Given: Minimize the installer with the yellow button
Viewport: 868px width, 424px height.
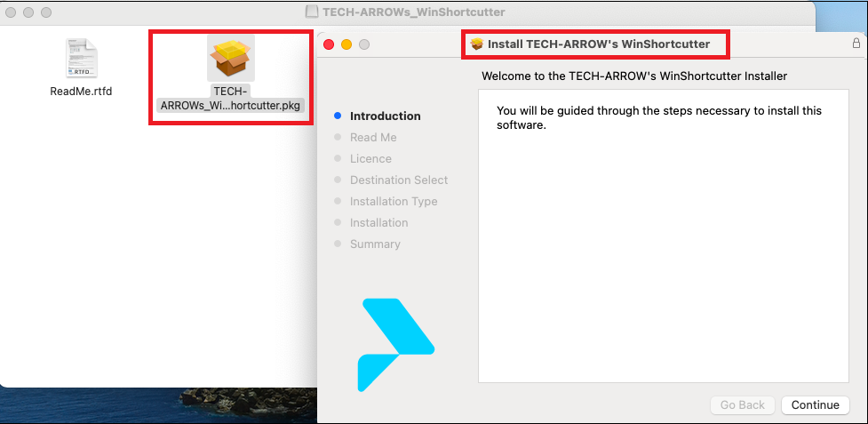Looking at the screenshot, I should click(x=346, y=44).
